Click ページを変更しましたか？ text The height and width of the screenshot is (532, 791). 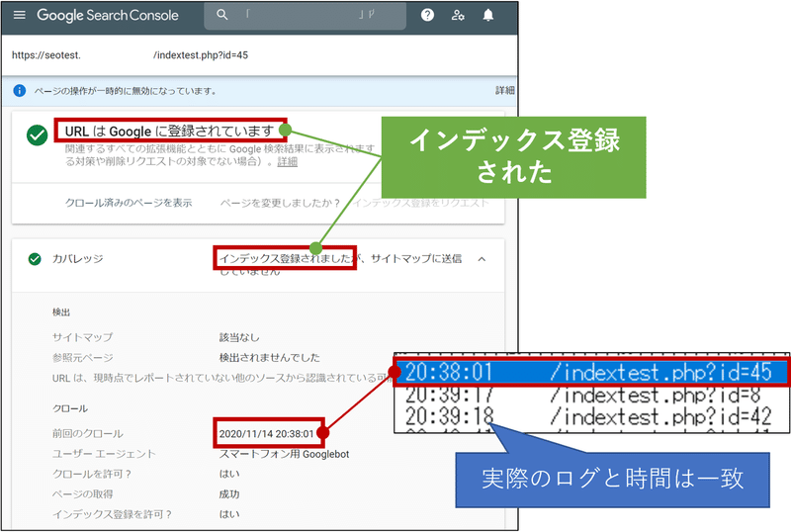(x=280, y=203)
